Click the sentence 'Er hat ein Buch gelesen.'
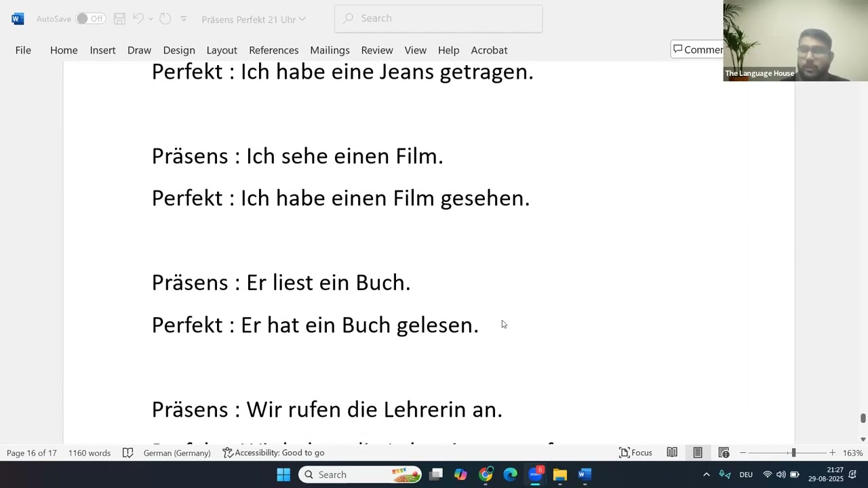Viewport: 868px width, 488px height. coord(360,325)
